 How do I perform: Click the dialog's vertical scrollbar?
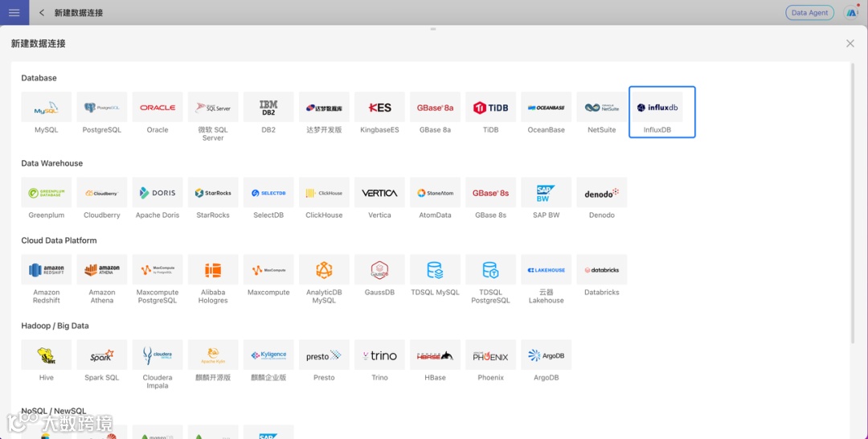pyautogui.click(x=853, y=203)
